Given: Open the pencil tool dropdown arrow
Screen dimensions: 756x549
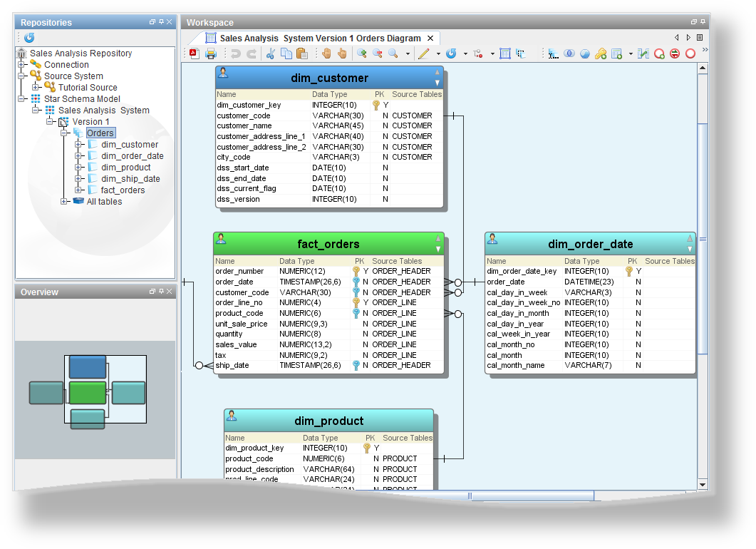Looking at the screenshot, I should coord(437,53).
